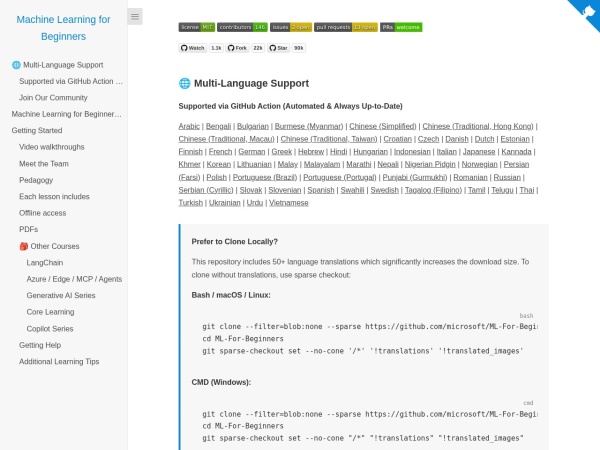600x450 pixels.
Task: Click the PRs welcome badge
Action: pos(401,27)
